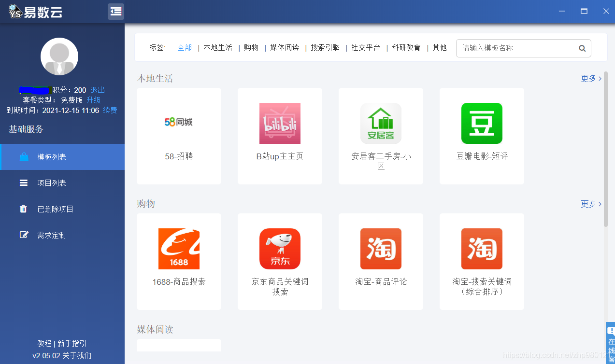Click the 易数云 logo in title bar
Screen dimensions: 615x364
click(36, 12)
